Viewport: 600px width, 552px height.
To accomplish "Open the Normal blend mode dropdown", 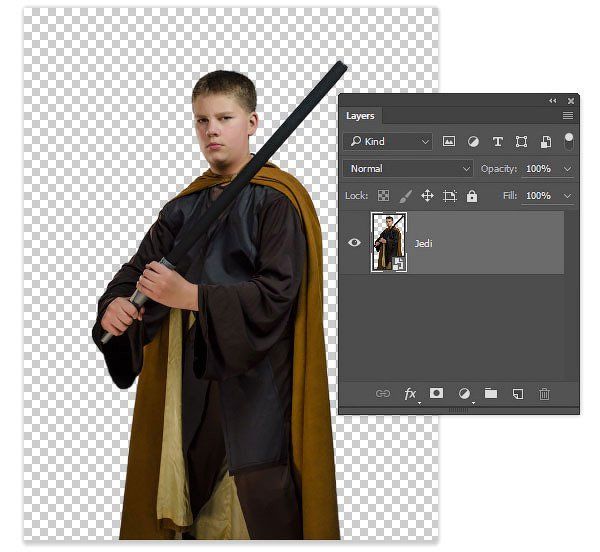I will 408,169.
